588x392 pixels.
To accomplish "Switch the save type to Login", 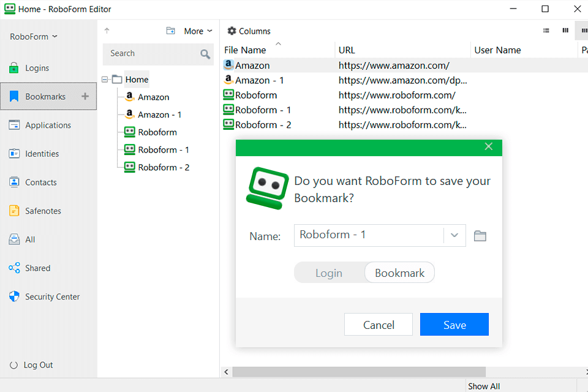I will click(329, 273).
